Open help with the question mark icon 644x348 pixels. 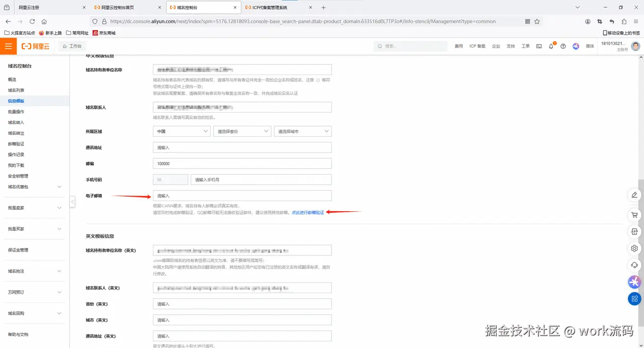coord(563,46)
